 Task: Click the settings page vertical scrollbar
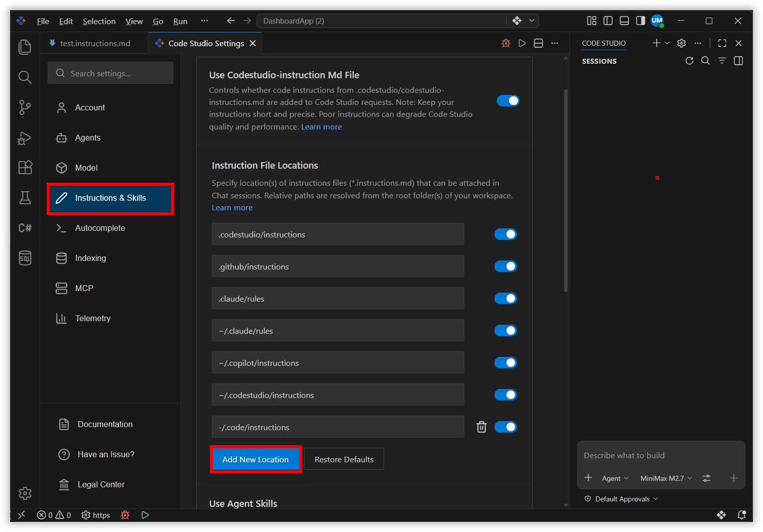click(x=566, y=191)
